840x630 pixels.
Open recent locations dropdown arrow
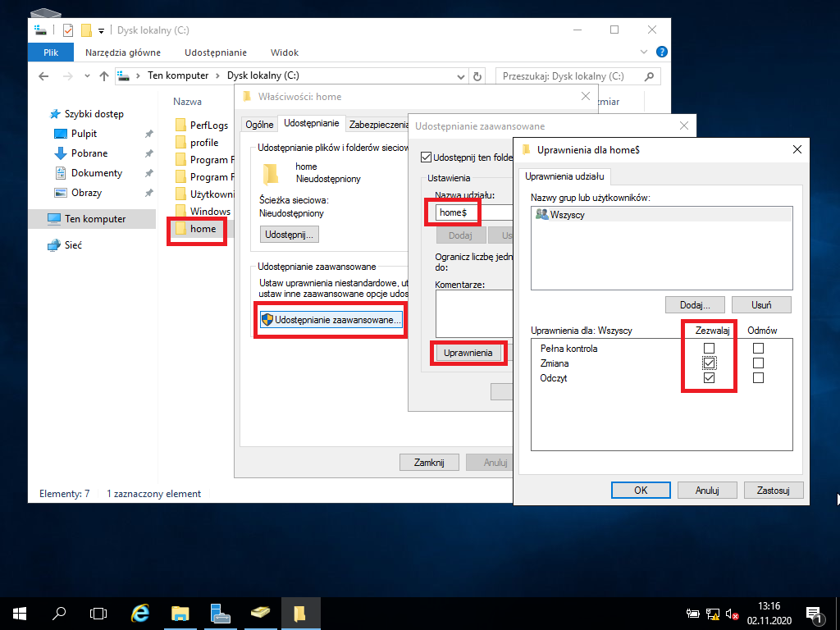(x=87, y=76)
